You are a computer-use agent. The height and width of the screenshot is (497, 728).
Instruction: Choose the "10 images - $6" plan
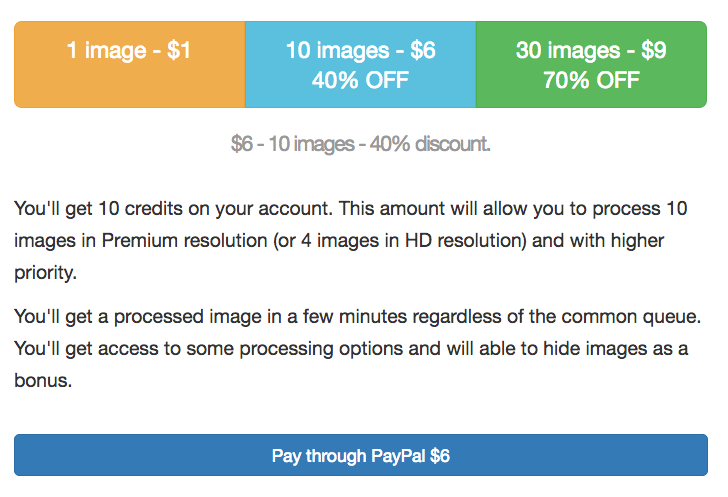pyautogui.click(x=360, y=51)
